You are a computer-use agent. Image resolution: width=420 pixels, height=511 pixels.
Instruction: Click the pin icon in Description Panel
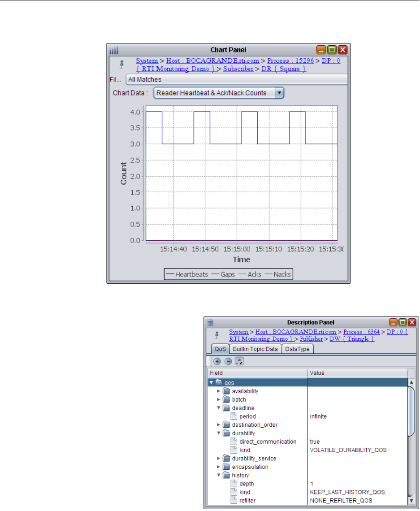click(x=216, y=335)
